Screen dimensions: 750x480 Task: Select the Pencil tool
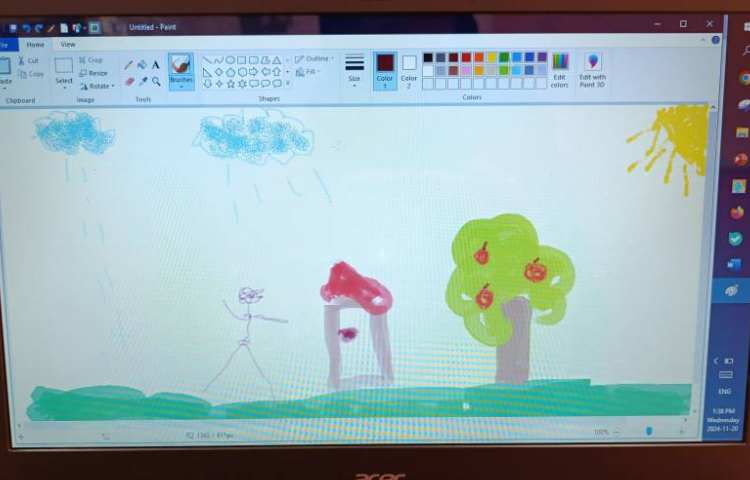tap(128, 65)
